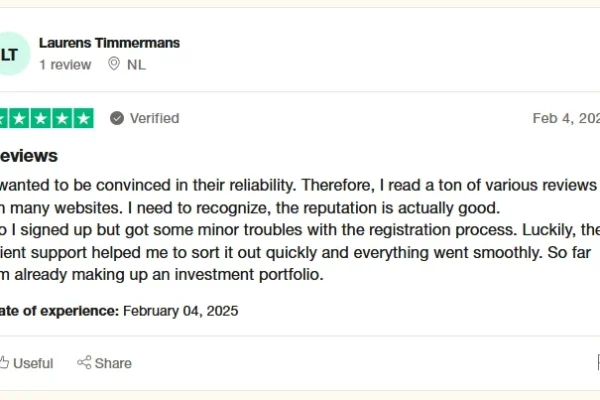Click the flag report icon

pos(596,363)
